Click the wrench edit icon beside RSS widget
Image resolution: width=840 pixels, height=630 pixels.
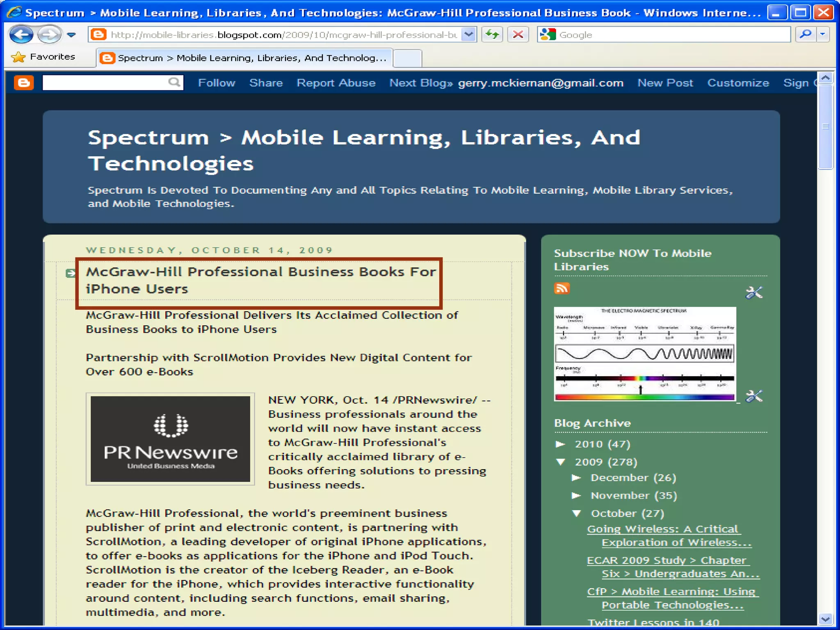point(753,292)
